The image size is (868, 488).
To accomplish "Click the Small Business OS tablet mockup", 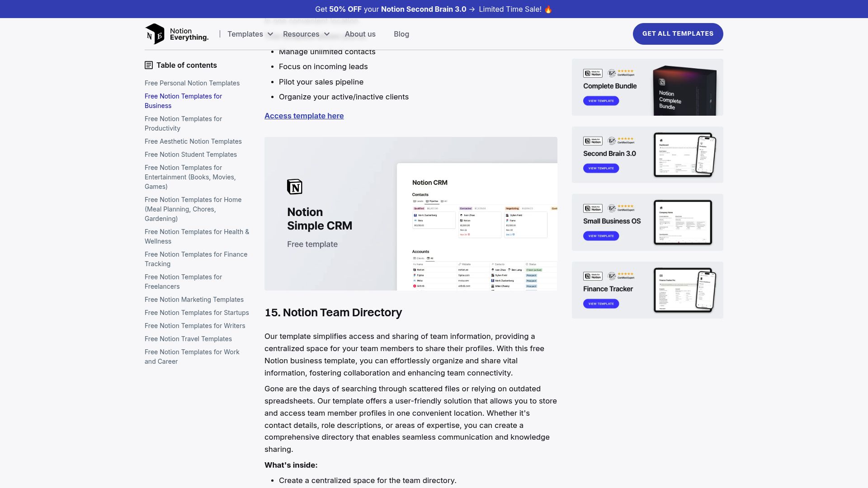I will point(683,222).
